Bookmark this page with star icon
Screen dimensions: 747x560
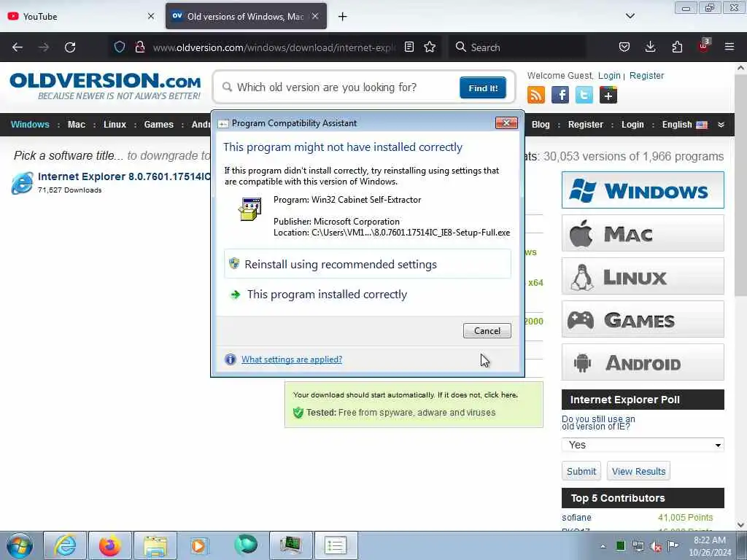point(430,47)
